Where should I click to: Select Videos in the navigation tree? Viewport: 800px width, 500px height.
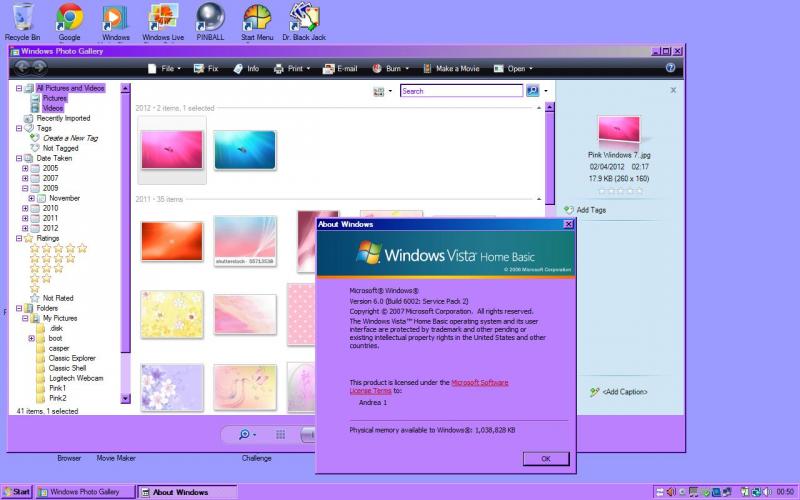[x=53, y=108]
